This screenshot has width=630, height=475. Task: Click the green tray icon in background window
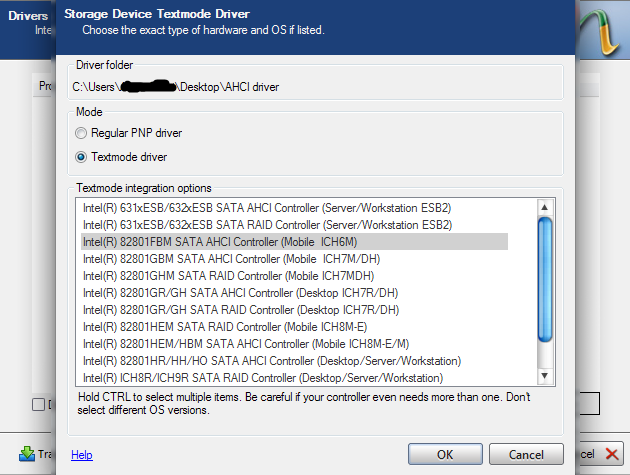pos(27,454)
